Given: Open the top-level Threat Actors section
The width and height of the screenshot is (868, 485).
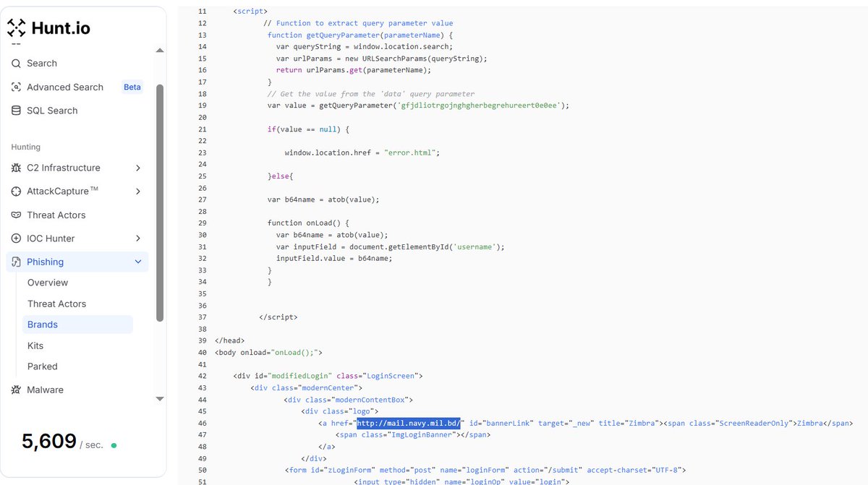Looking at the screenshot, I should coord(56,215).
